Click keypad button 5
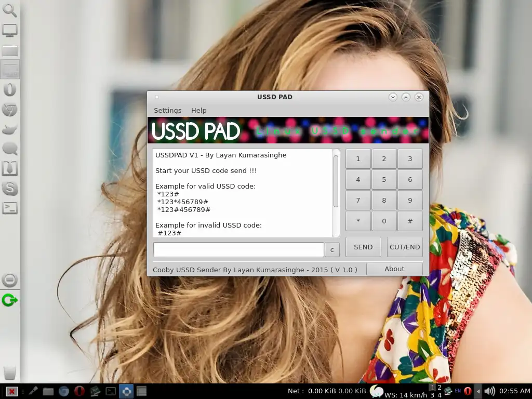 [x=384, y=179]
